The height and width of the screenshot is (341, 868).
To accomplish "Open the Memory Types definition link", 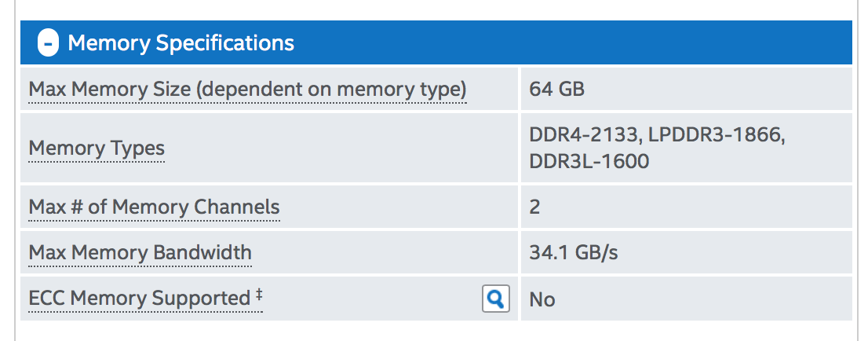I will [97, 148].
